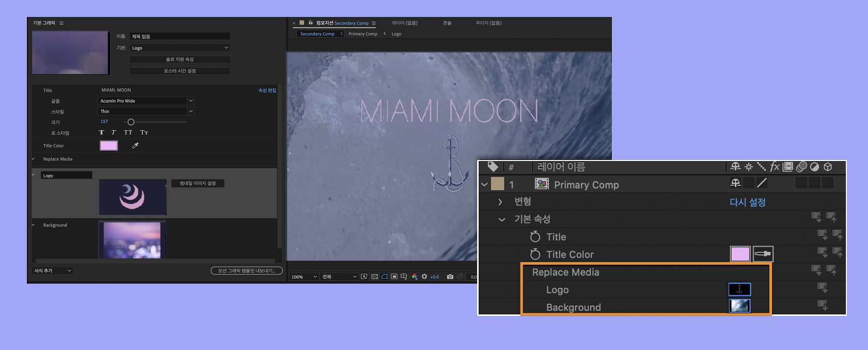Click 모션 그래픽 템플릿 내보내기 button

[246, 271]
